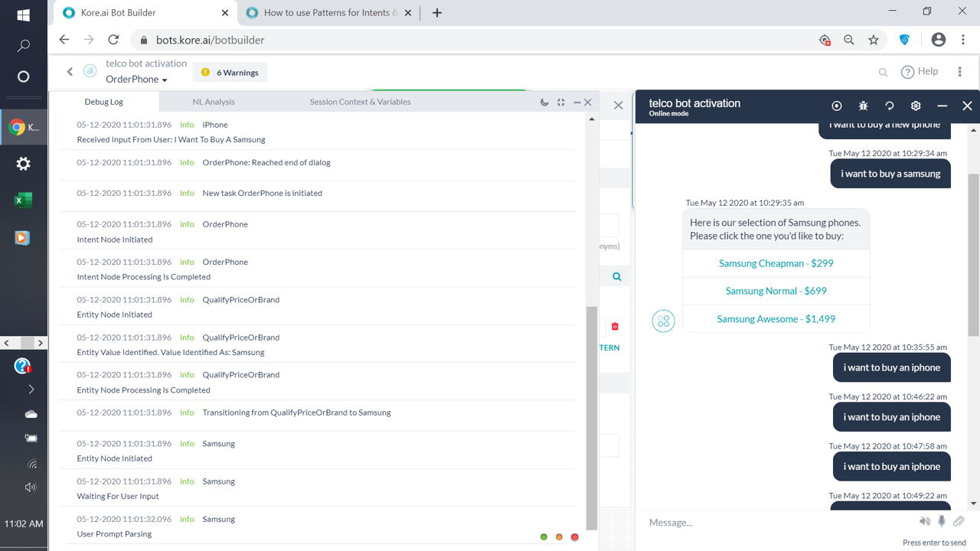The image size is (980, 551).
Task: Open the OrderPhone dialog dropdown
Action: (136, 79)
